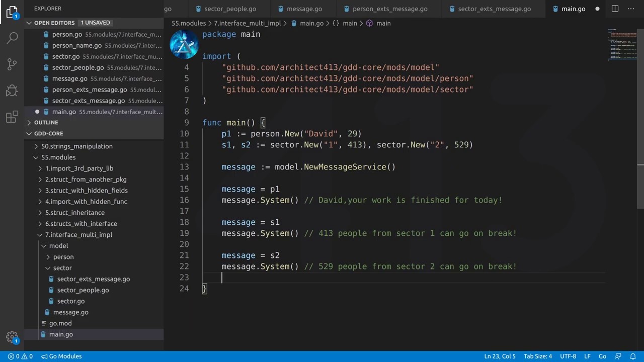Click the unsaved dot on main.go tab
The height and width of the screenshot is (362, 644).
pos(597,9)
